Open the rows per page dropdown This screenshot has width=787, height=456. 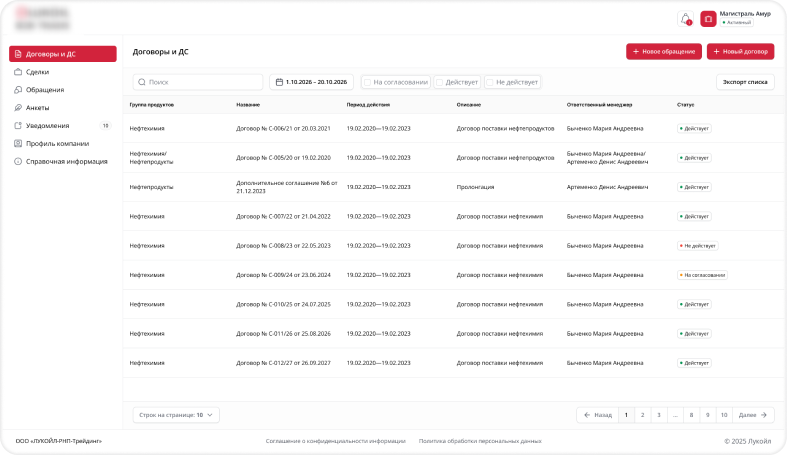(x=176, y=414)
